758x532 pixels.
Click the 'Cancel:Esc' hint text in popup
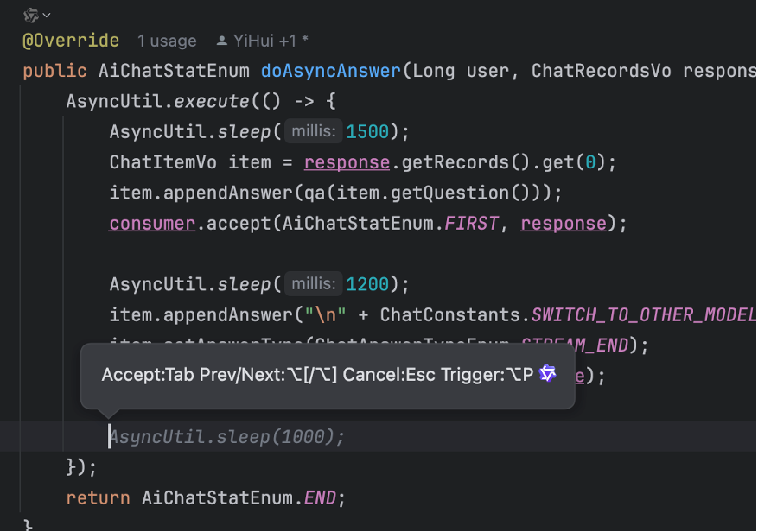pos(389,375)
